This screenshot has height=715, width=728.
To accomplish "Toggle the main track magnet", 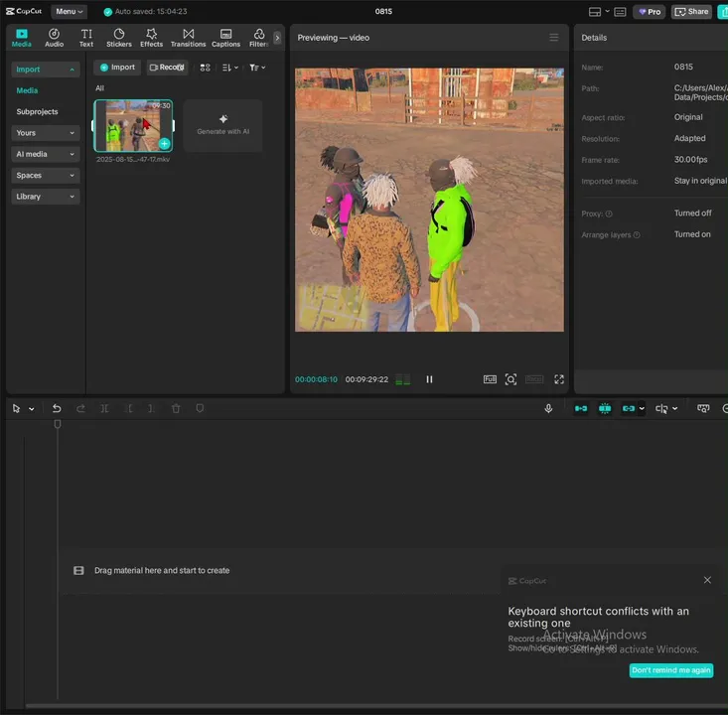I will pyautogui.click(x=581, y=408).
